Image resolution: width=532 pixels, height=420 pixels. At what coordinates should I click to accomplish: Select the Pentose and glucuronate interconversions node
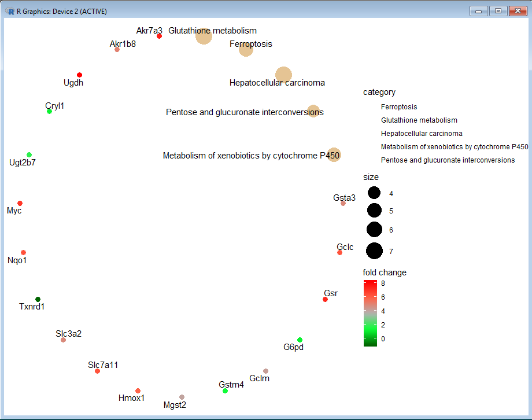click(313, 111)
